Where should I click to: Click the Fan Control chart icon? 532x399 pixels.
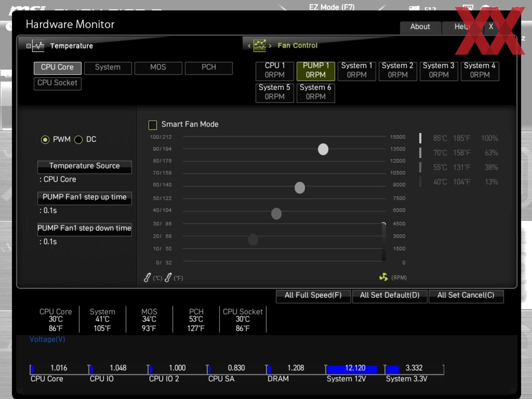pos(260,45)
